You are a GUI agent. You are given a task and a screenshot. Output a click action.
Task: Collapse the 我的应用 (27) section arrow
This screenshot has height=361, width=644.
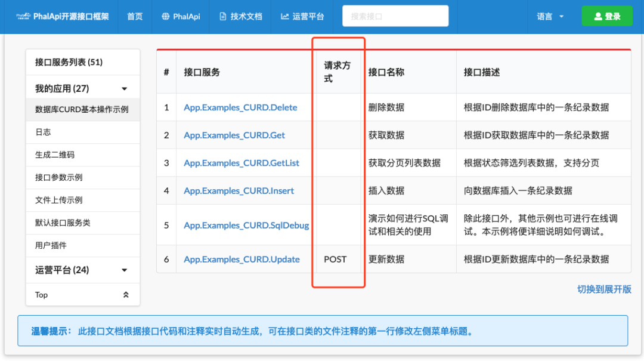pos(125,89)
